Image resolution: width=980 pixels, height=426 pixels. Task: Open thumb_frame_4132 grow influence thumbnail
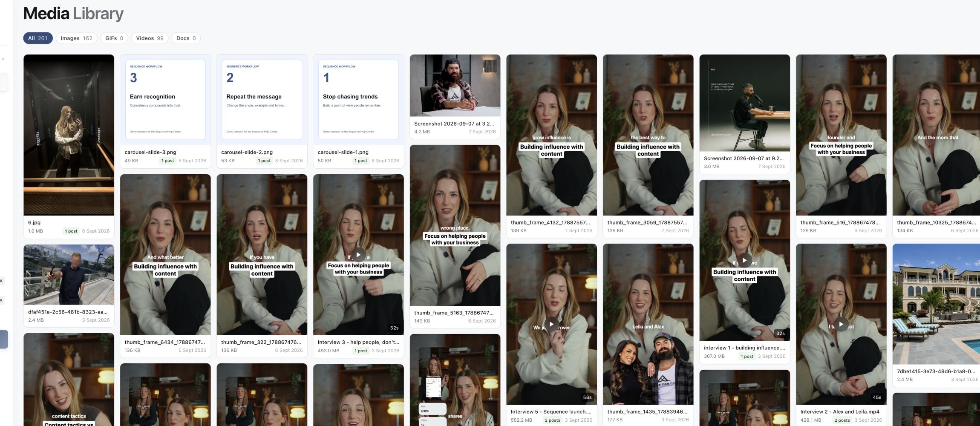(x=551, y=135)
